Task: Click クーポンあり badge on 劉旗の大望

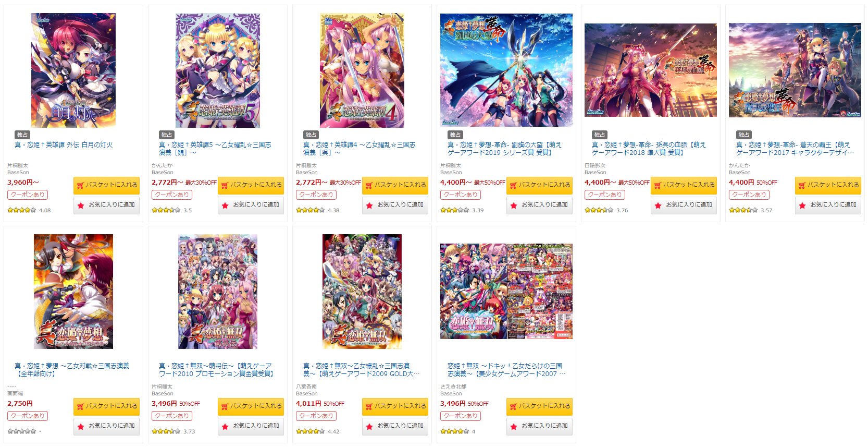Action: click(x=460, y=195)
